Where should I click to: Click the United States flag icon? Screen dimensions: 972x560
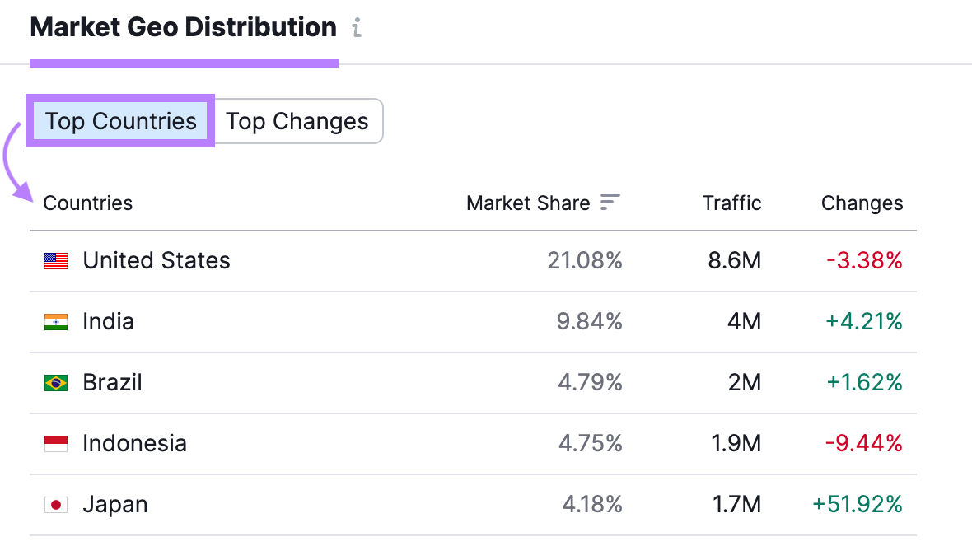[x=54, y=260]
